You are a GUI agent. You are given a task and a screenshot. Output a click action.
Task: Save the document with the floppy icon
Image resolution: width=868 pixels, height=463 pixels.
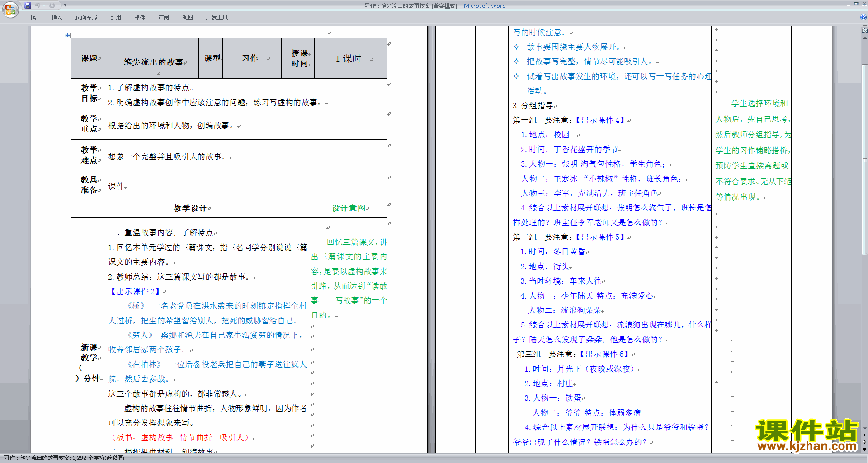pos(28,5)
